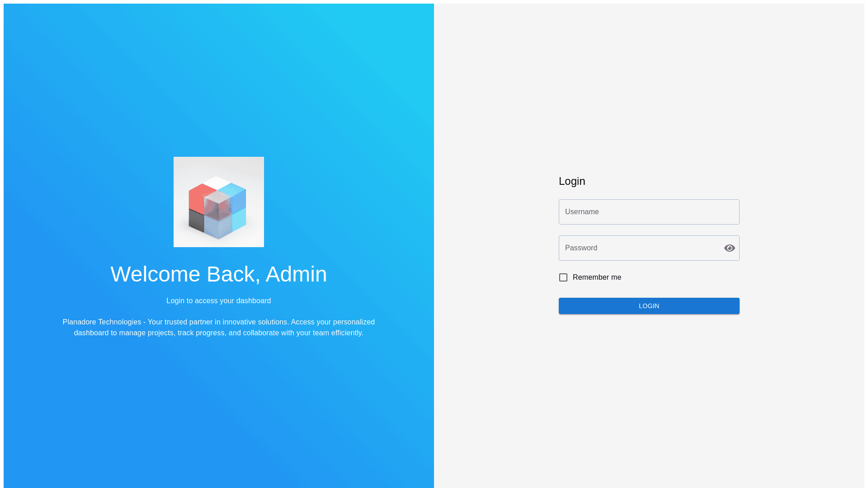Click the Welcome Back, Admin heading
Image resolution: width=868 pixels, height=488 pixels.
219,274
